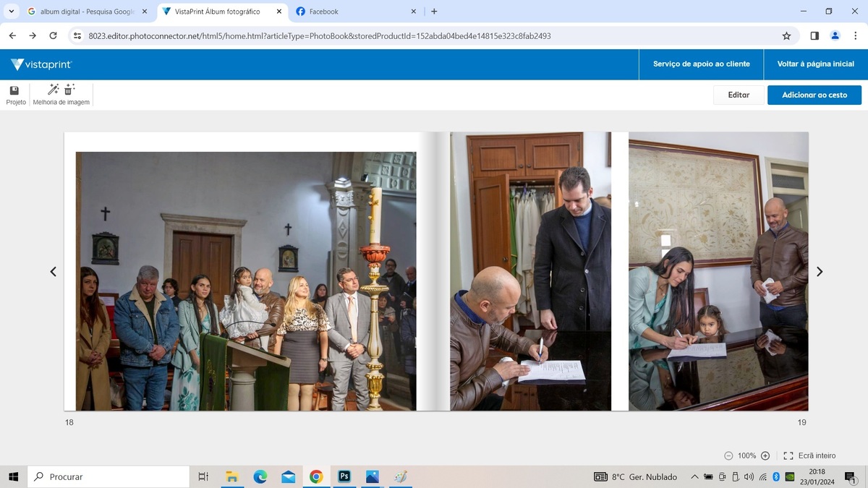
Task: Expand the Chrome tab search dropdown
Action: 12,12
